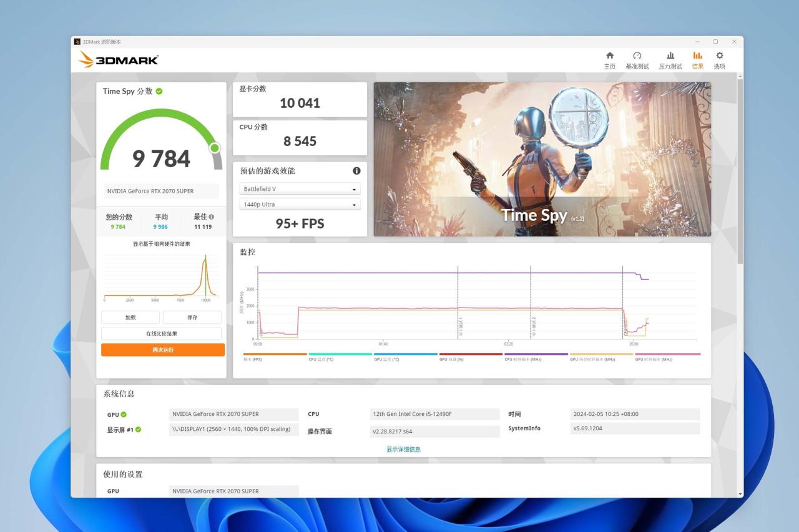799x532 pixels.
Task: Click the vertical scrollbar of the results page
Action: 740,172
